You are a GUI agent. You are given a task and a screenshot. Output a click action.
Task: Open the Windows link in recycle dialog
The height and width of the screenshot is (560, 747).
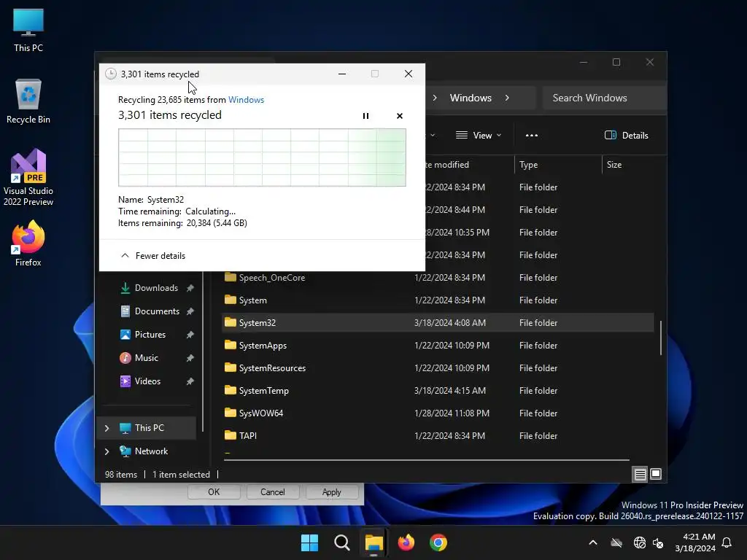(246, 99)
